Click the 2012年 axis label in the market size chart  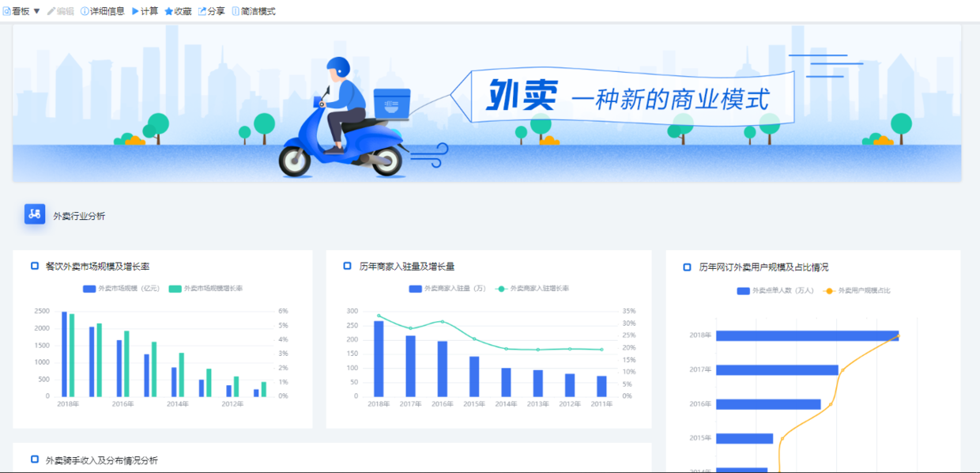pos(232,404)
